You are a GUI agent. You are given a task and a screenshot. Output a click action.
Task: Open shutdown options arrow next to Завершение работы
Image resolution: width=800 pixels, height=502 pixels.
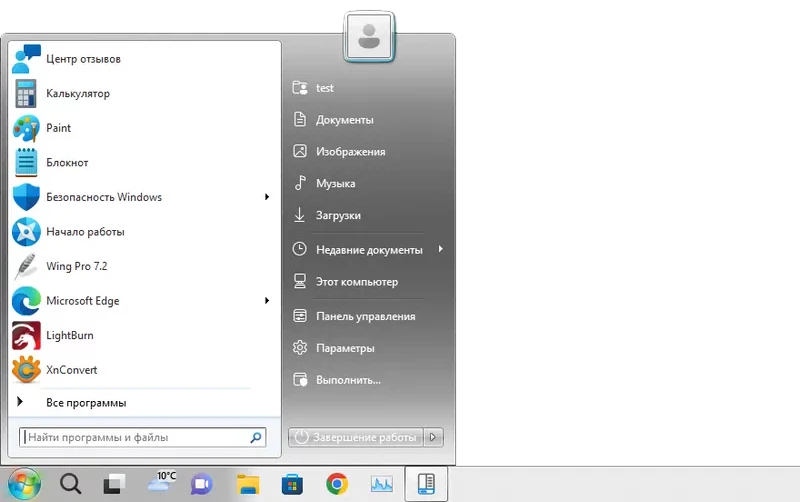pos(433,437)
